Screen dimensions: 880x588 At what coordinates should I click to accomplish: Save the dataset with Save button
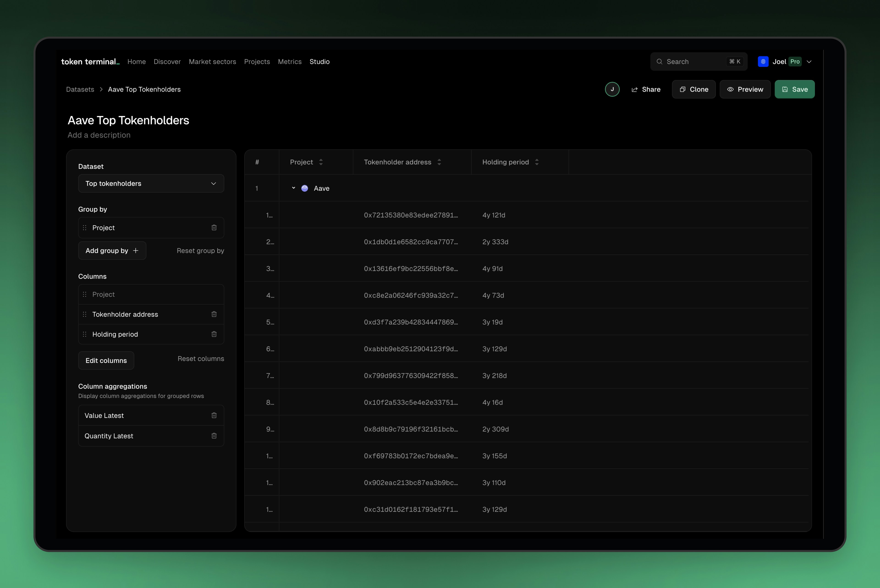(795, 89)
